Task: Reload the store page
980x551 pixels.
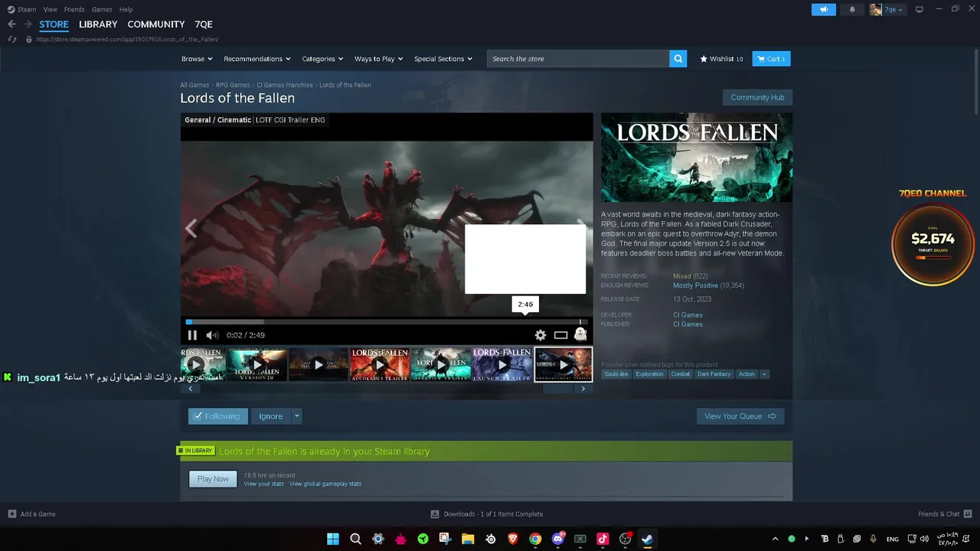Action: tap(11, 39)
